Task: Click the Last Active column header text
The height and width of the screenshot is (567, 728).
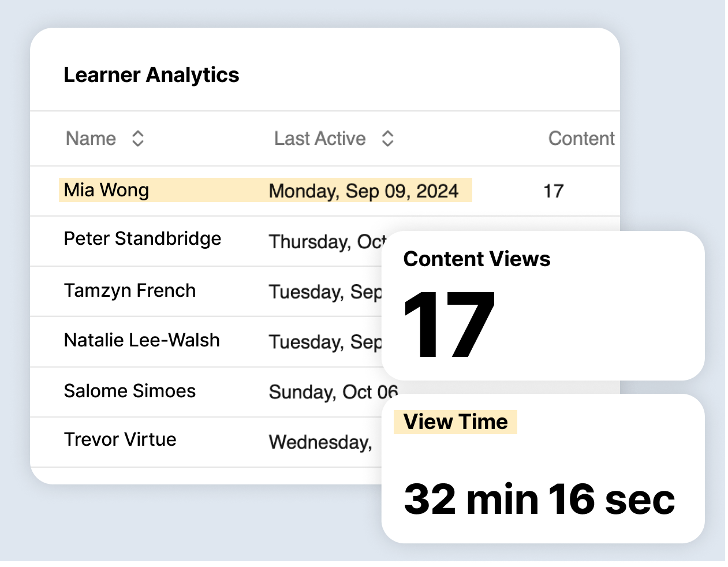Action: click(x=319, y=139)
